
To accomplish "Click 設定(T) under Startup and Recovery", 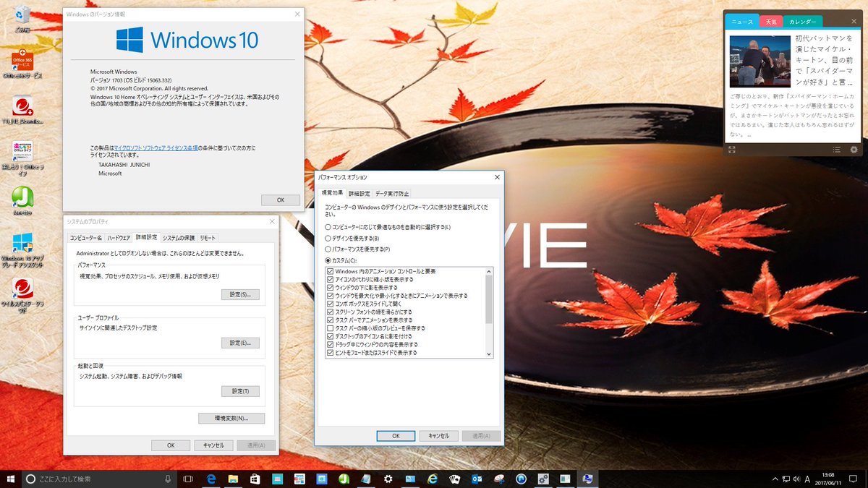I will click(240, 391).
